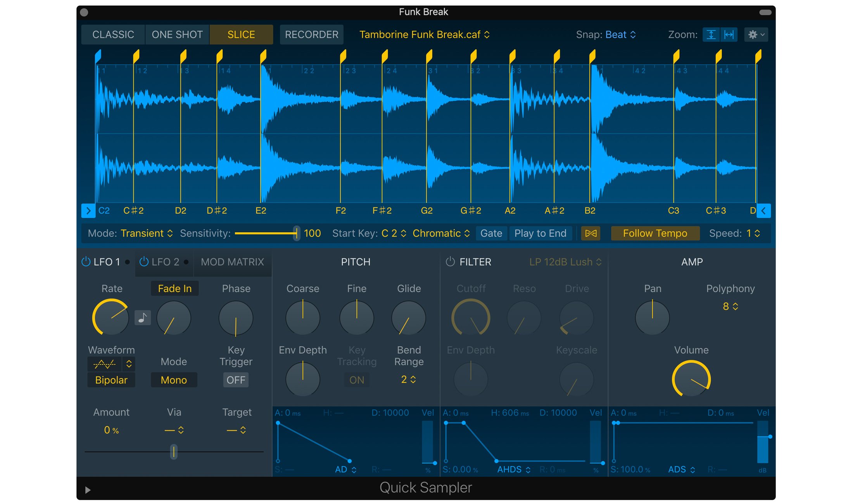Screen dimensions: 853x504
Task: Click the reverse playback icon
Action: (591, 233)
